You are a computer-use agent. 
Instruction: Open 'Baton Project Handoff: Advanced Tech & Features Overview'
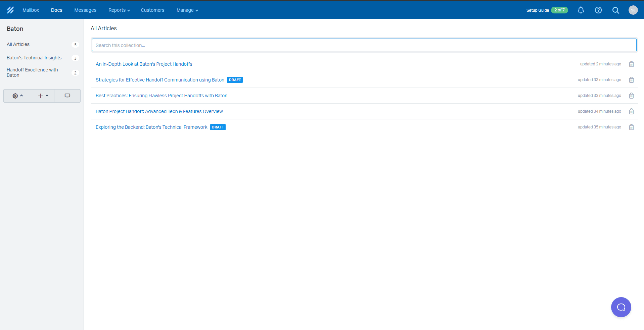159,111
